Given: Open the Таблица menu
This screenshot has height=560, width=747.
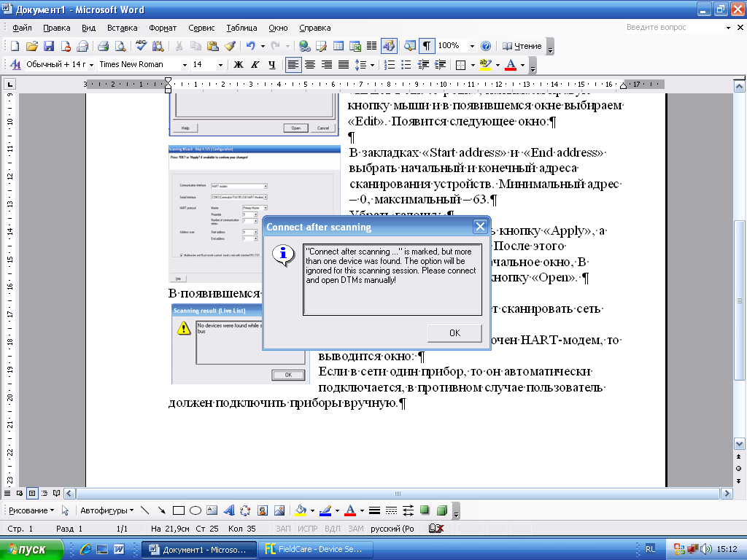Looking at the screenshot, I should pyautogui.click(x=241, y=28).
